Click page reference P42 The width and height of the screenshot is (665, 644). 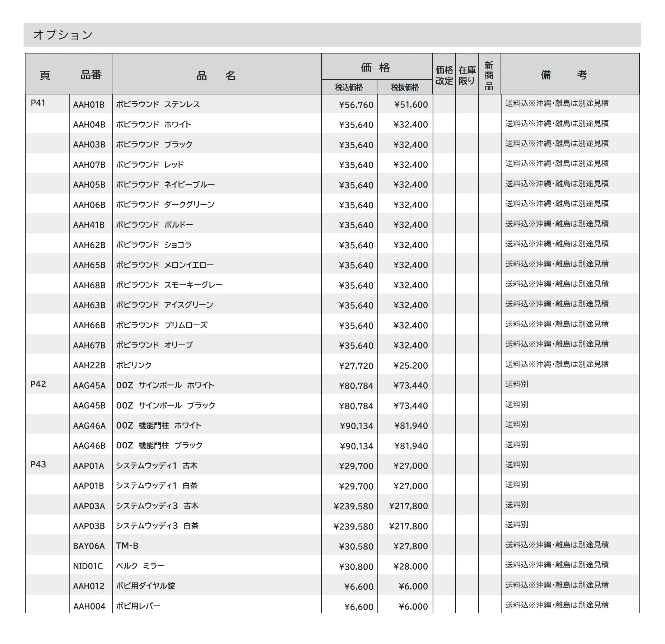pyautogui.click(x=38, y=384)
